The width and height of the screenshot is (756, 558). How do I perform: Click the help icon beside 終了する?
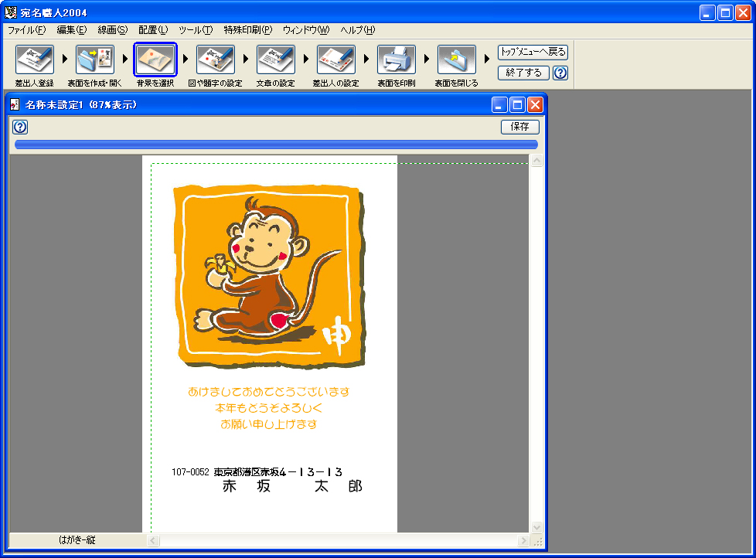(560, 73)
